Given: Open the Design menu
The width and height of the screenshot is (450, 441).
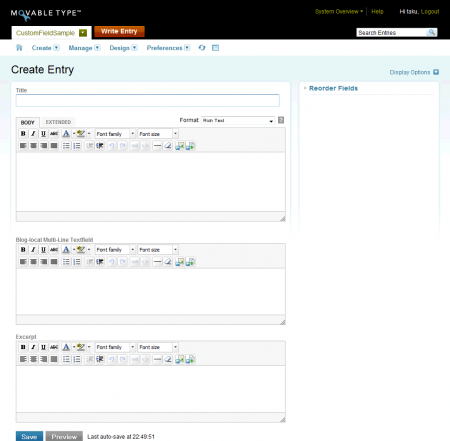Looking at the screenshot, I should pyautogui.click(x=123, y=48).
